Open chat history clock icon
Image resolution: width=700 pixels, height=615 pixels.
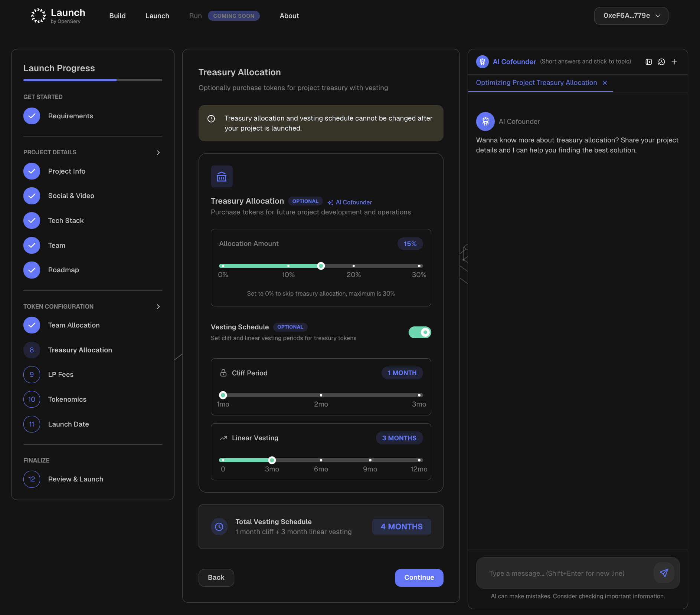click(661, 62)
